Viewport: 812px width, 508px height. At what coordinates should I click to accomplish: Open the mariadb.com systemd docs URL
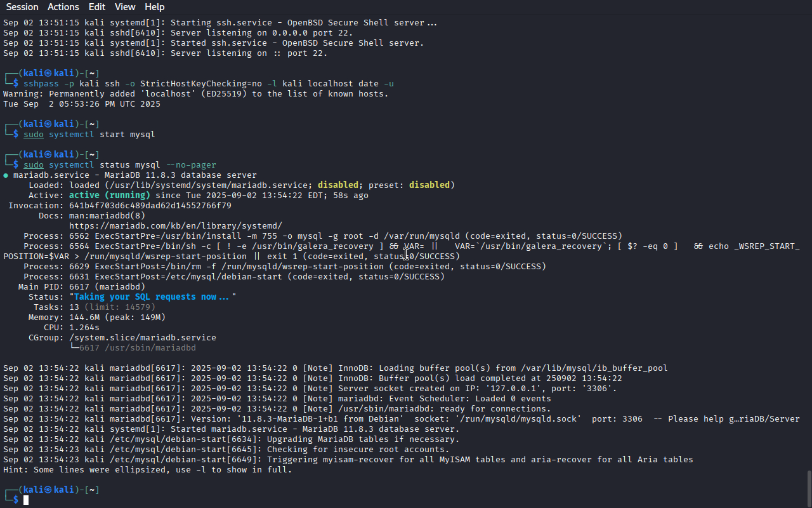click(176, 226)
